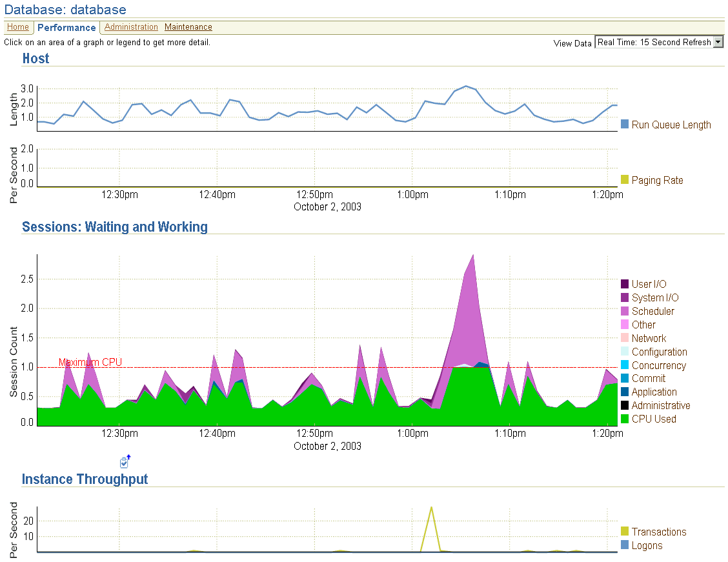Viewport: 728px width, 562px height.
Task: Open User I/O wait class details
Action: tap(648, 284)
